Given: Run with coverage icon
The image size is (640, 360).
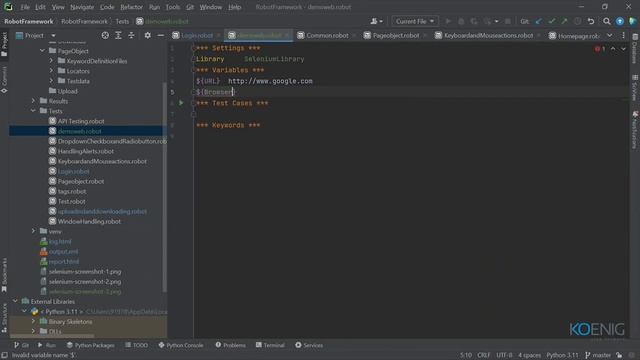Looking at the screenshot, I should point(474,21).
